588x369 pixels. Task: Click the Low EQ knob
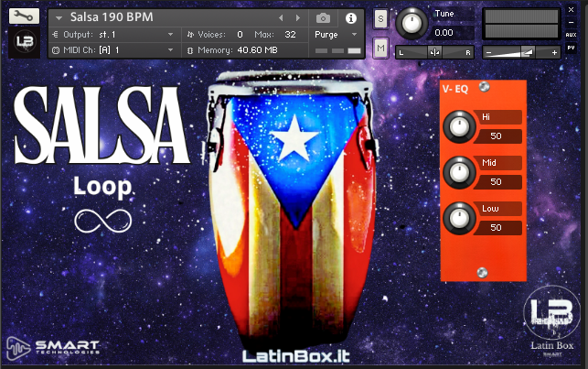point(459,219)
